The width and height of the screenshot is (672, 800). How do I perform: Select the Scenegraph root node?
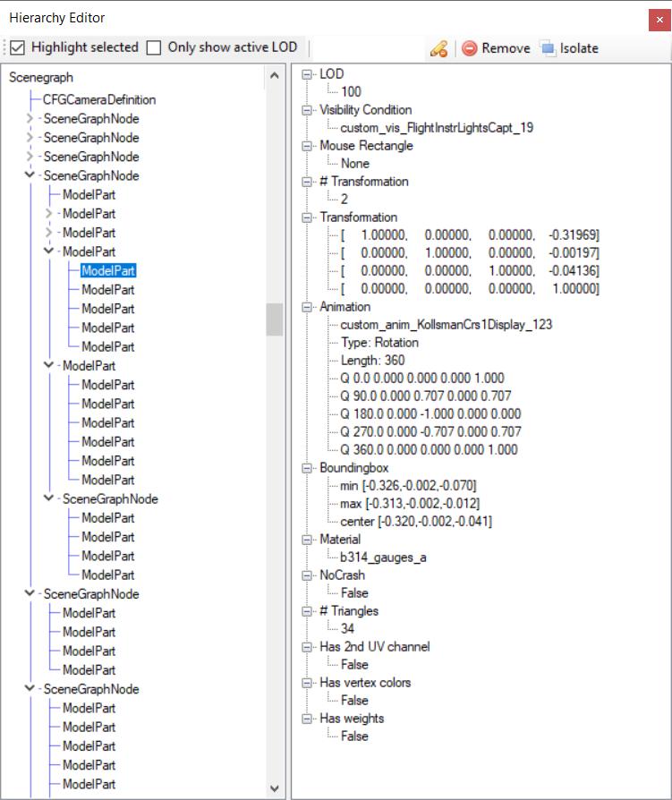[x=41, y=78]
